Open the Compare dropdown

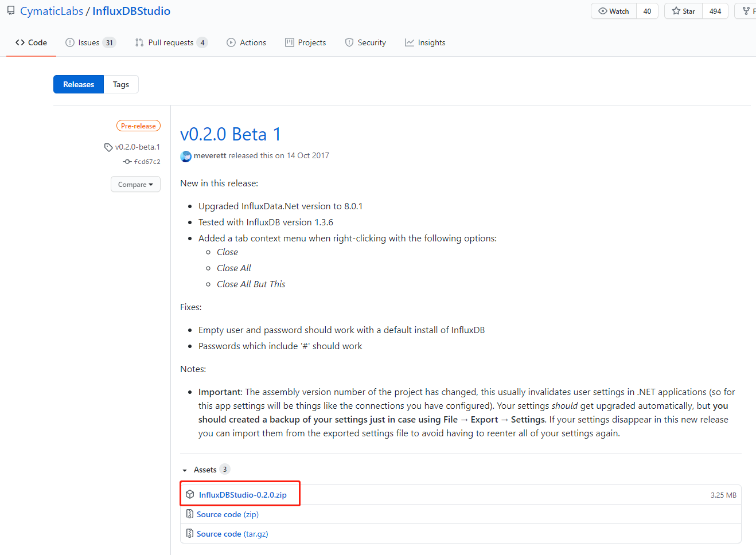(135, 184)
